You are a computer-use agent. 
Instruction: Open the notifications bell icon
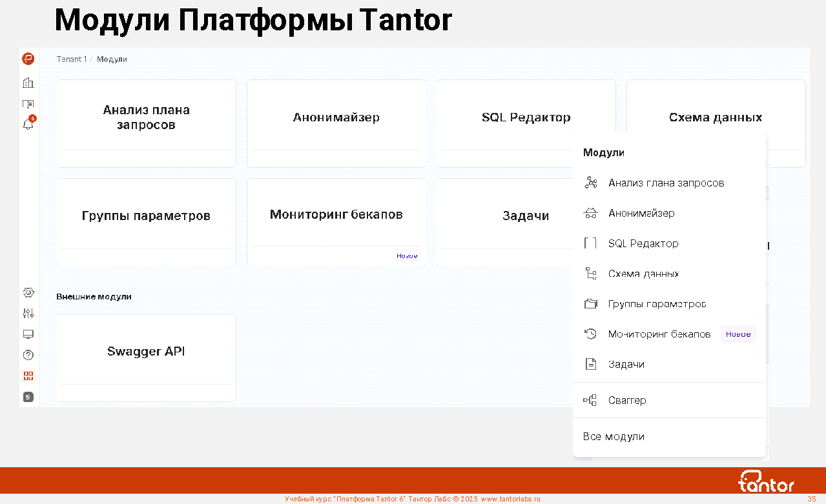[28, 125]
